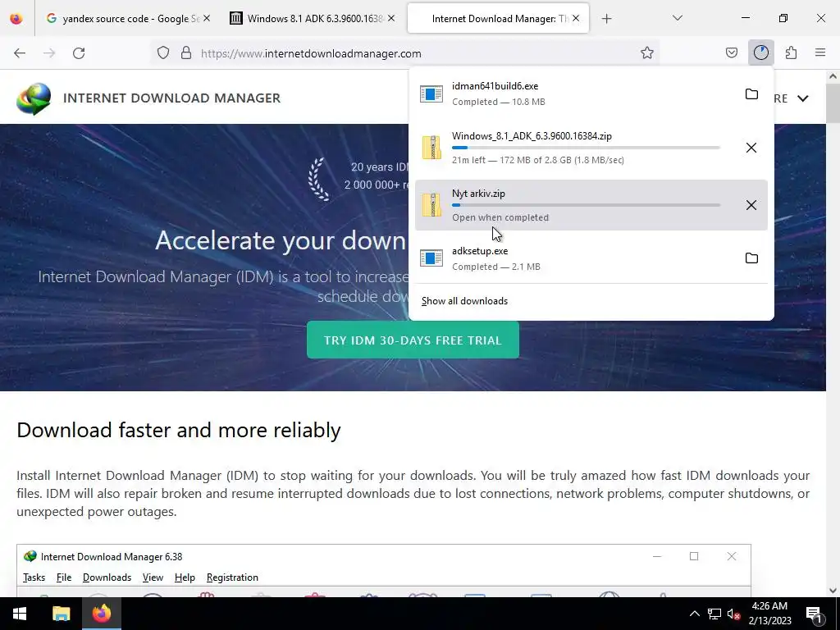The image size is (840, 630).
Task: Click the 'Windows_8.1_ADK_6.3.9600.16384.zip' file name
Action: click(532, 136)
